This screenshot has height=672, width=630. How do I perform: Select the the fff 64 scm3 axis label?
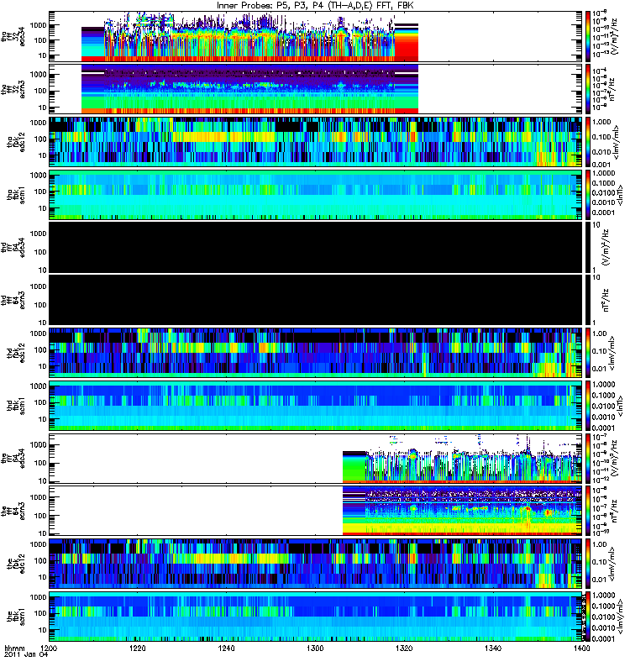(13, 512)
